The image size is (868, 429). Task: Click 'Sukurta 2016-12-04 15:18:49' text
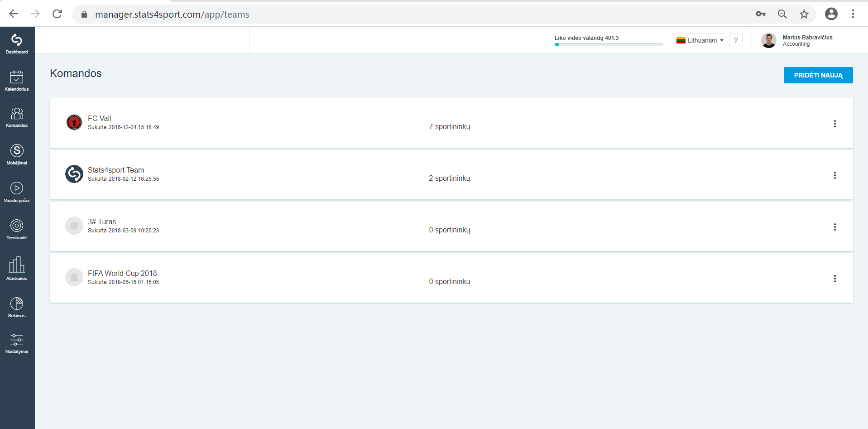click(x=124, y=127)
